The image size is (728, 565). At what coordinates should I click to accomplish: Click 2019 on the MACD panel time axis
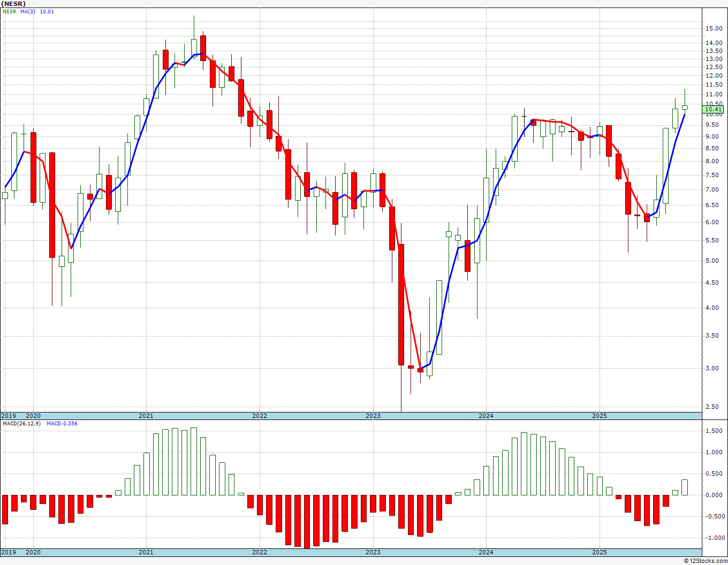[8, 553]
